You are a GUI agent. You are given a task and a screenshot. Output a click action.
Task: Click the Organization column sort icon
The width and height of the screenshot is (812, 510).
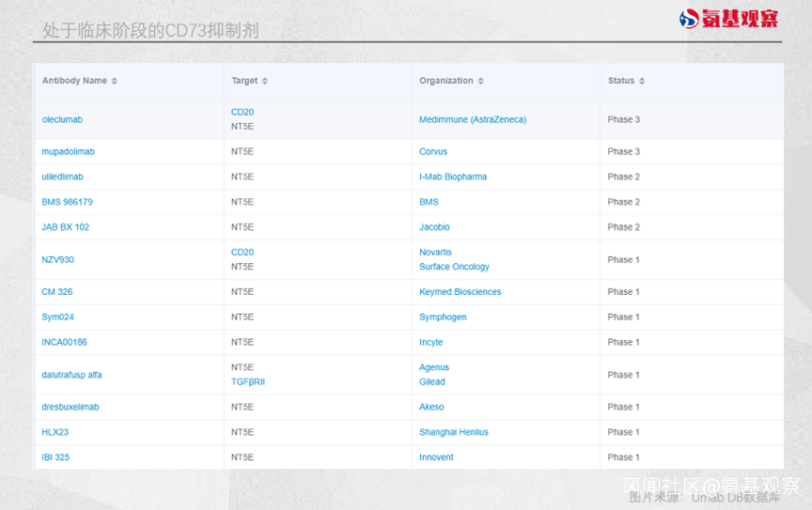point(480,81)
